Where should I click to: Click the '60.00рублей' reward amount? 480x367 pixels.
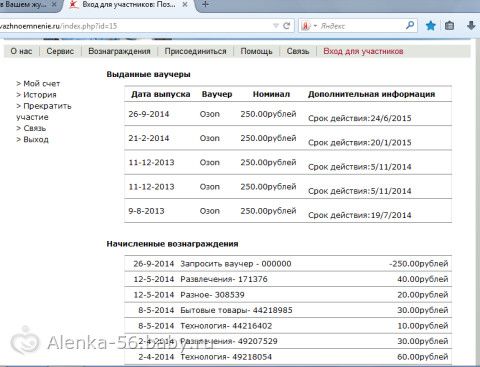point(423,357)
